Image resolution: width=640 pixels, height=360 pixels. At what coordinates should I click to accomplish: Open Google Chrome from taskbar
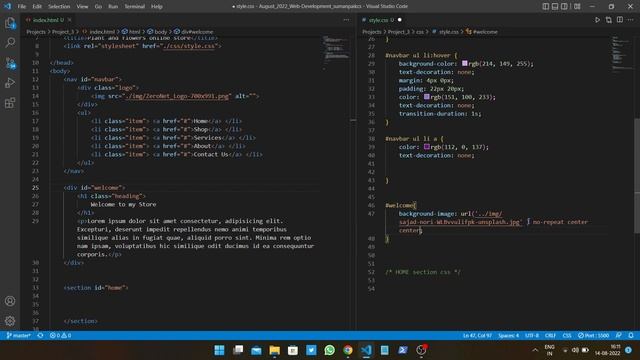click(348, 350)
